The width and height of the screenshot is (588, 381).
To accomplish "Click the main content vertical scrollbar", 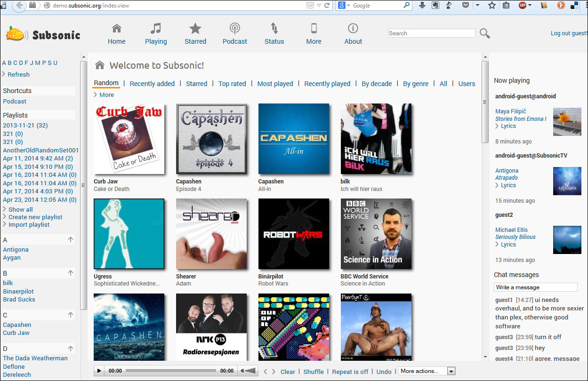I will (485, 101).
